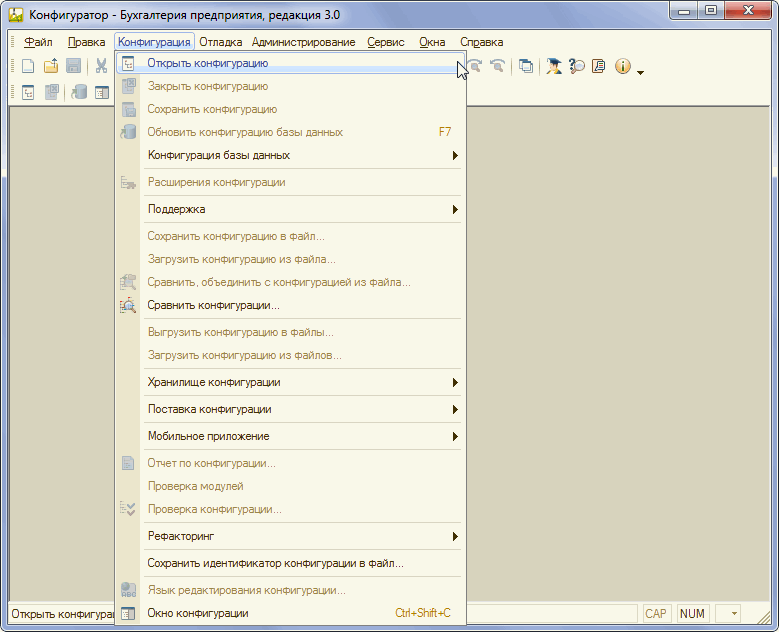
Task: Open the Сервис menu
Action: click(x=386, y=42)
